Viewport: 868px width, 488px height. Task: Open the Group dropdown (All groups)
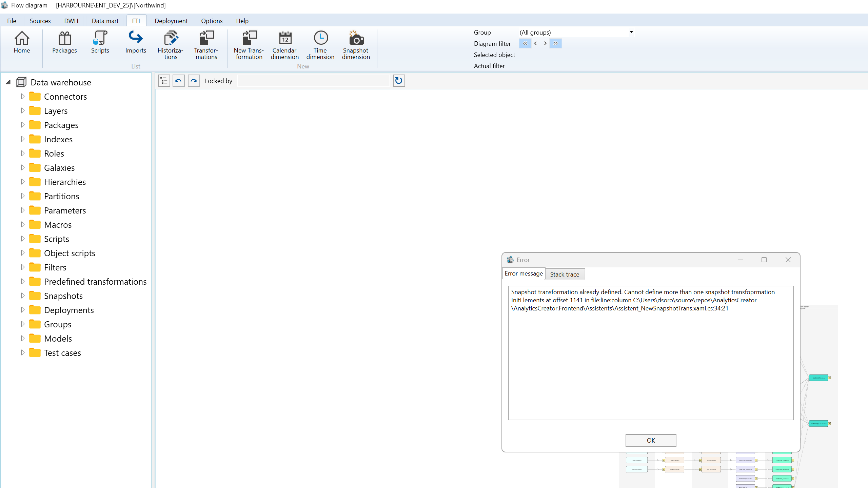point(576,32)
